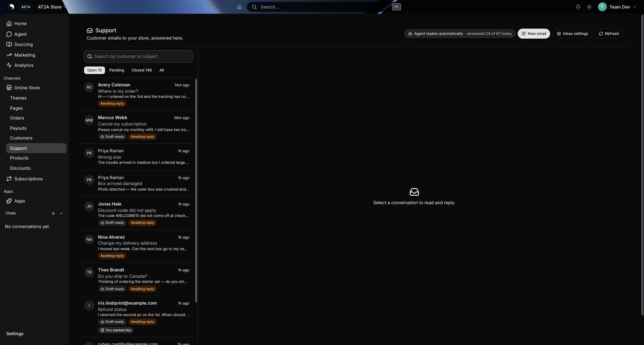
Task: Expand the AT2A Store switcher
Action: (52, 7)
